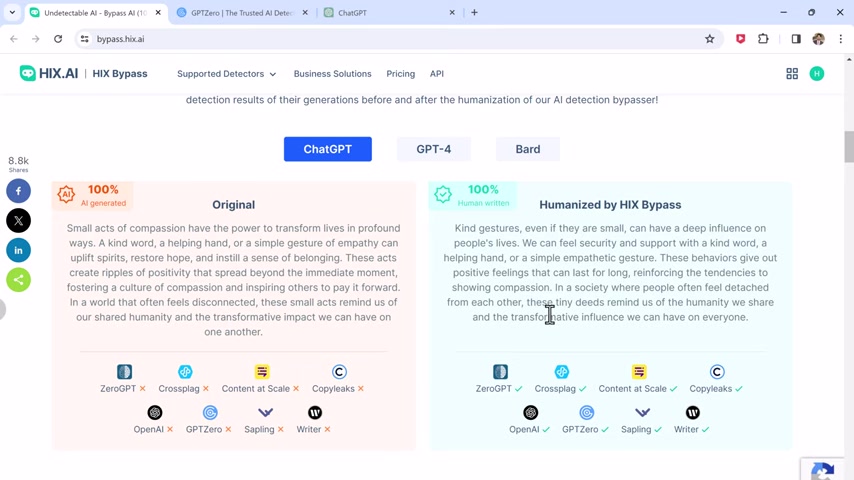854x480 pixels.
Task: Open the green H profile avatar
Action: tap(816, 74)
